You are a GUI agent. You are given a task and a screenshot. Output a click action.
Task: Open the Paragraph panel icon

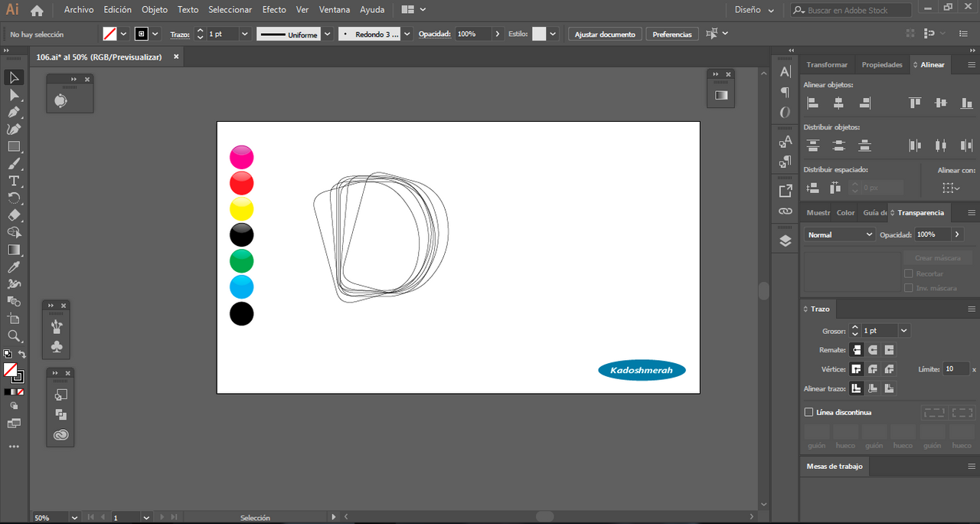pyautogui.click(x=786, y=92)
